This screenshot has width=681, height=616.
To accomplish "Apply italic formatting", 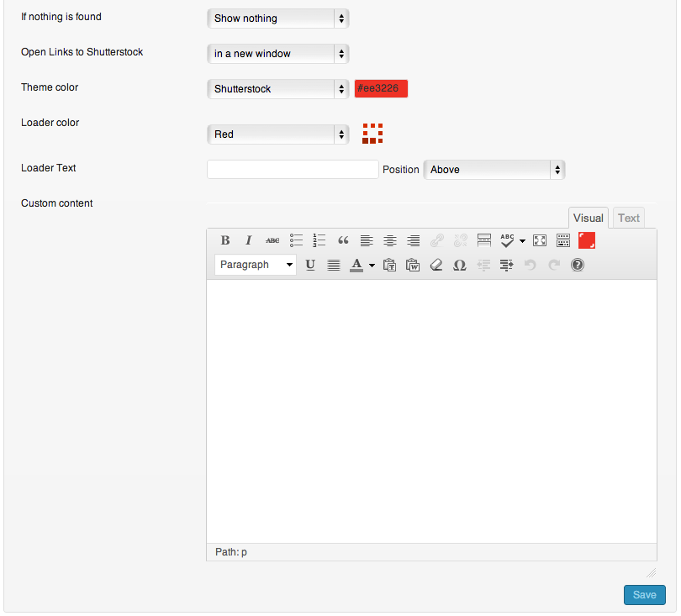I will coord(249,240).
